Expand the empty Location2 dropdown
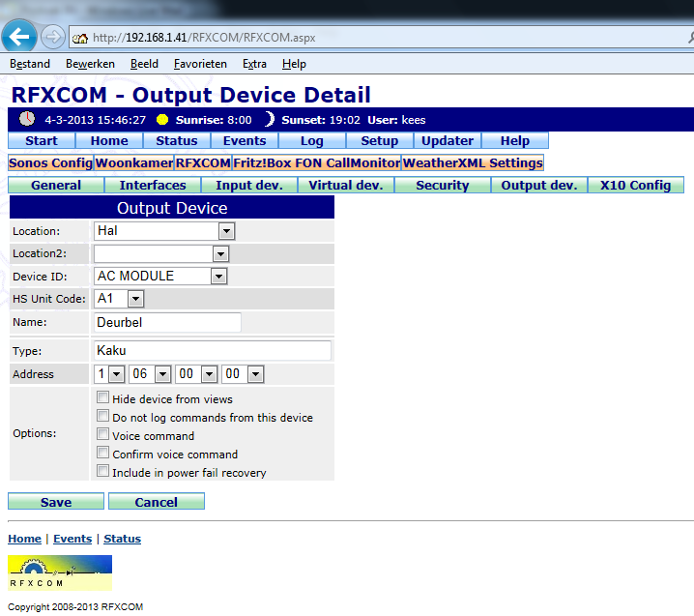Screen dimensions: 694x616 pyautogui.click(x=161, y=253)
